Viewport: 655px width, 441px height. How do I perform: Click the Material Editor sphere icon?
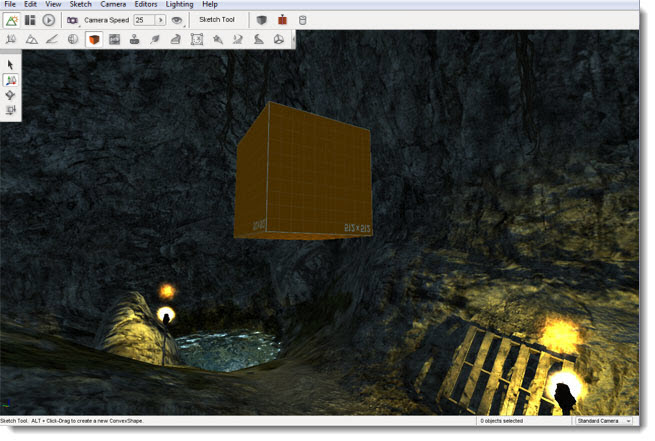point(73,39)
